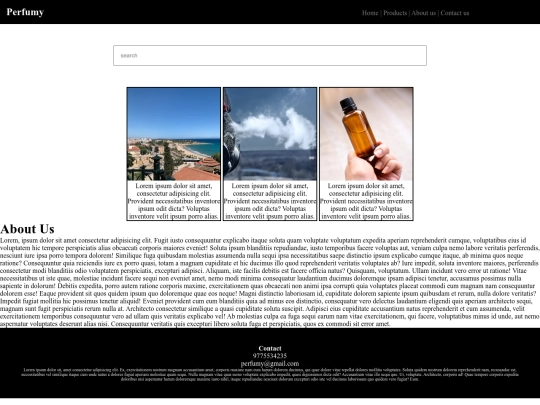Open the Contact us nav link

coord(455,13)
